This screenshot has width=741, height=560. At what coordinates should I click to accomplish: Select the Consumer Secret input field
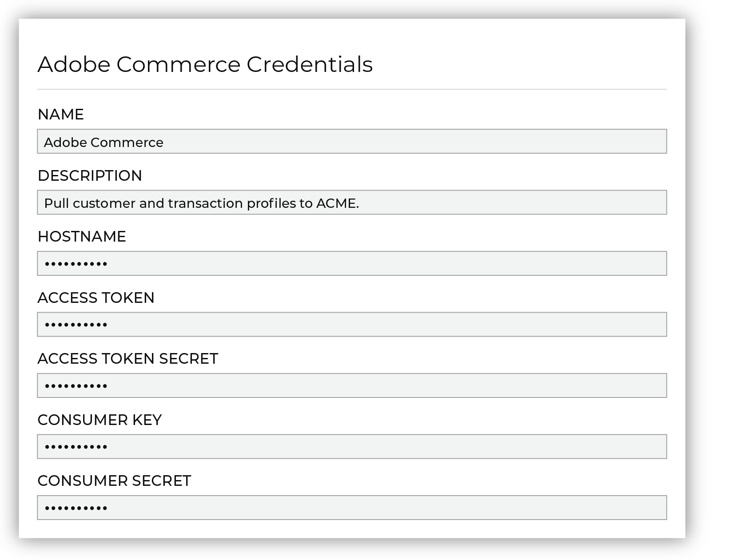[352, 508]
